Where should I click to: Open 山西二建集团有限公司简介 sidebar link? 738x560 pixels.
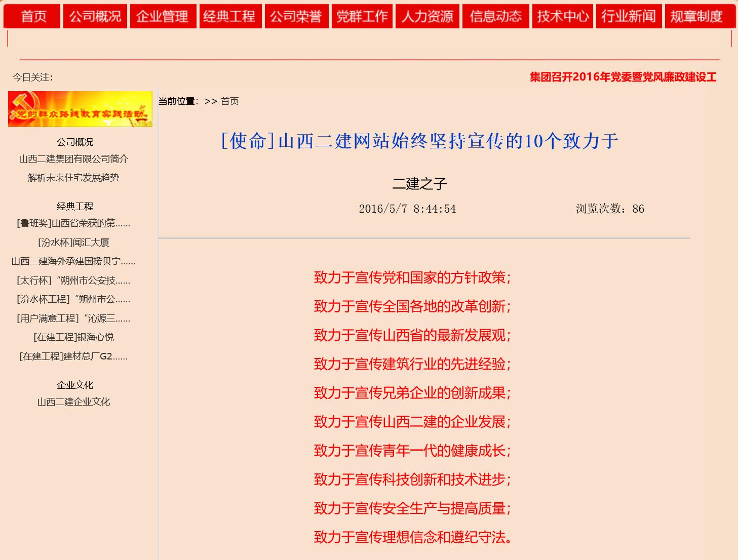73,159
